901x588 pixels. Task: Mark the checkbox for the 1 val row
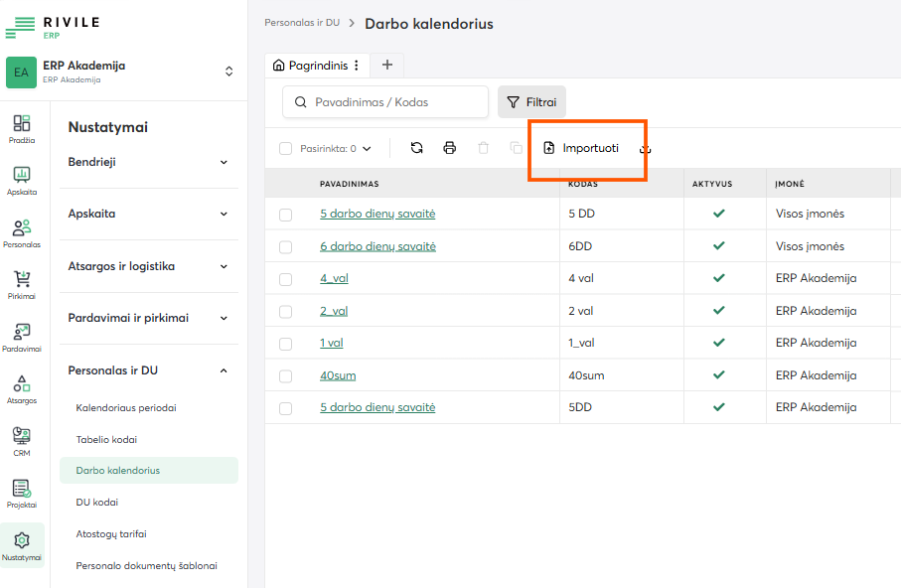[285, 344]
